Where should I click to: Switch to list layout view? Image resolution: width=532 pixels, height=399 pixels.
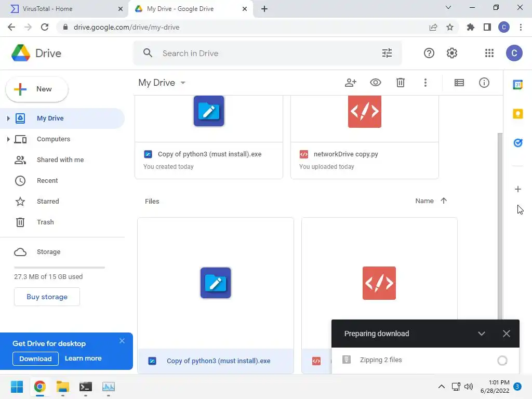459,83
